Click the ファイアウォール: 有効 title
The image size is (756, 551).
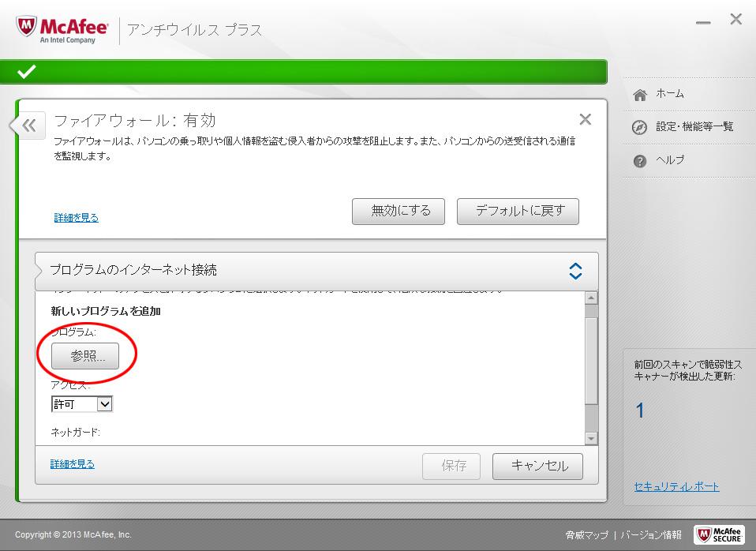pos(134,120)
